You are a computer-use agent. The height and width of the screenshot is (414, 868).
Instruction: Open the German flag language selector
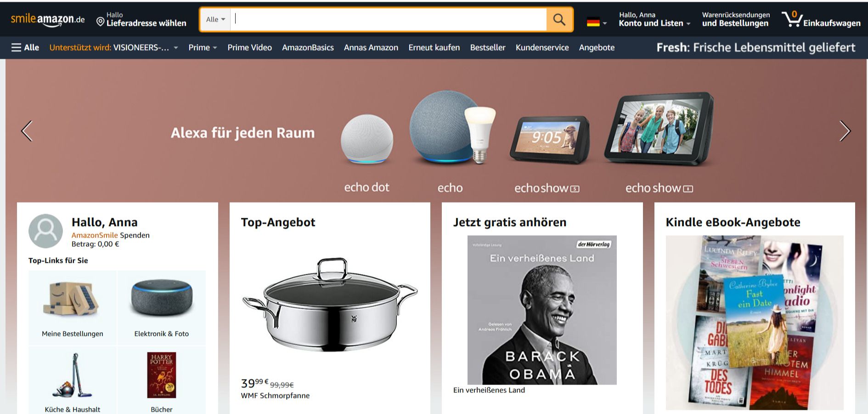click(597, 22)
